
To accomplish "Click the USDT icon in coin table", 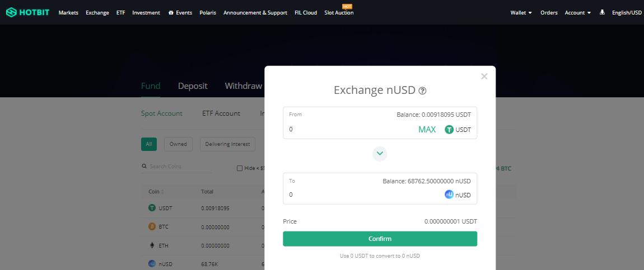I will click(152, 208).
